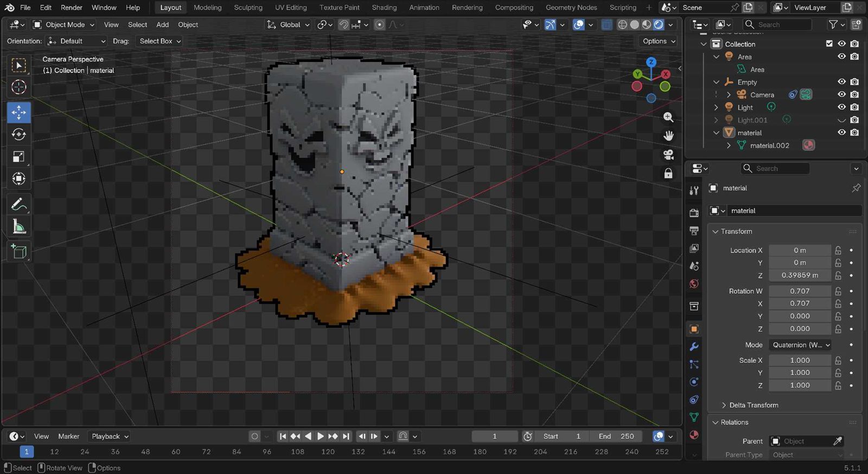Toggle Collection exclude checkbox in outliner

829,44
